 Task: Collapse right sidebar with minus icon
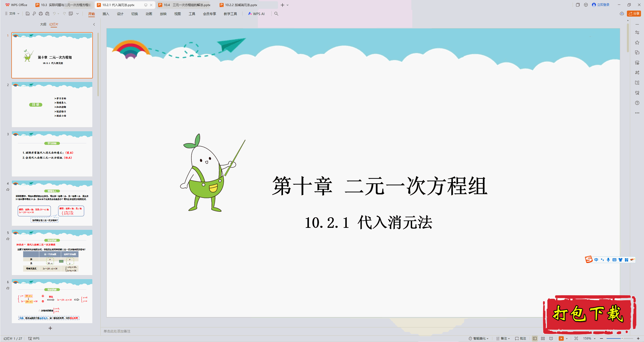(637, 24)
